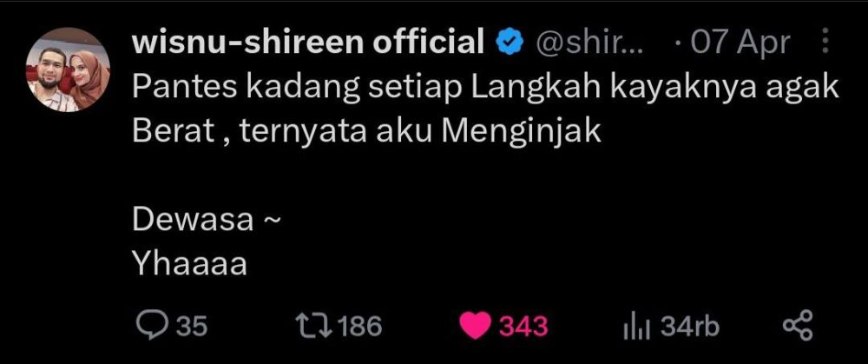This screenshot has width=868, height=364.
Task: Open the reply speech bubble icon
Action: point(152,326)
